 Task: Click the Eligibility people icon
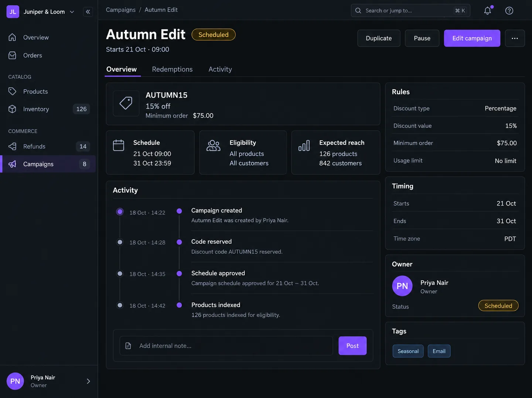214,145
